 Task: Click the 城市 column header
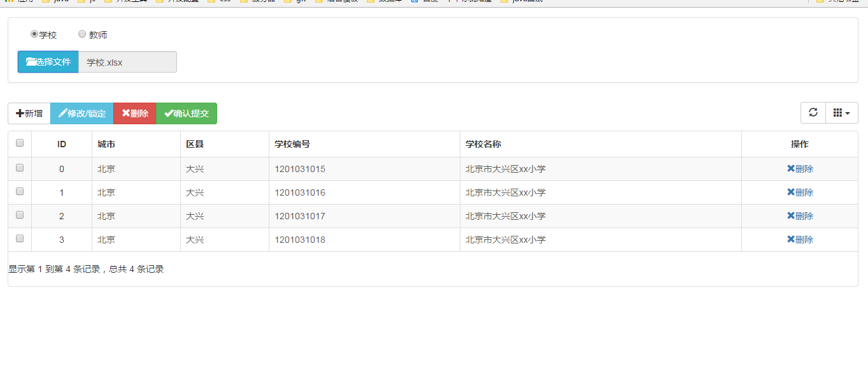click(x=136, y=144)
